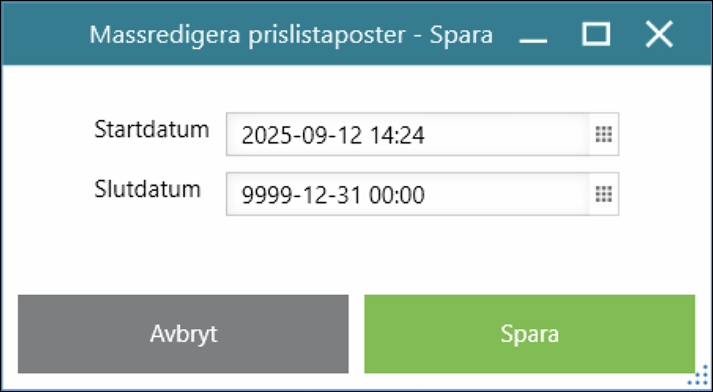Image resolution: width=713 pixels, height=392 pixels.
Task: Click the 31 day in Slutdatum
Action: [350, 195]
